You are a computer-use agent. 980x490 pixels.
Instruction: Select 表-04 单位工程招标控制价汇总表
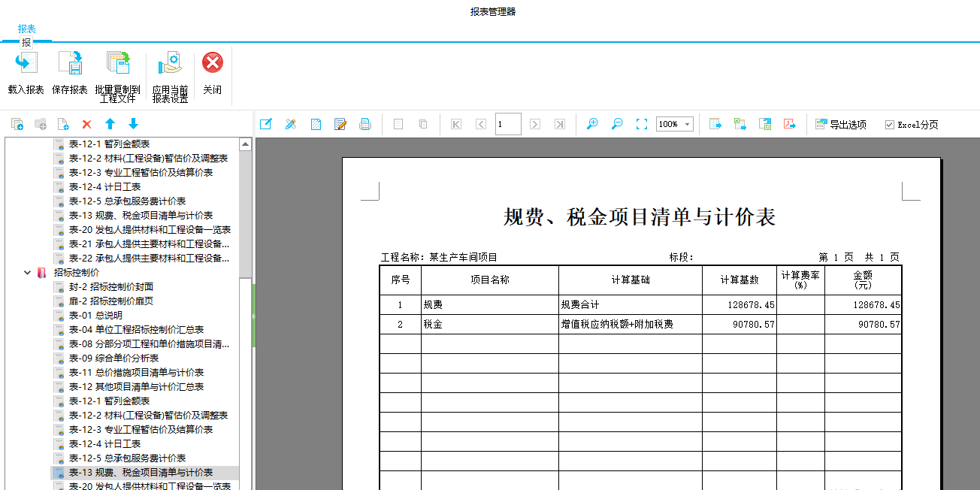(137, 329)
